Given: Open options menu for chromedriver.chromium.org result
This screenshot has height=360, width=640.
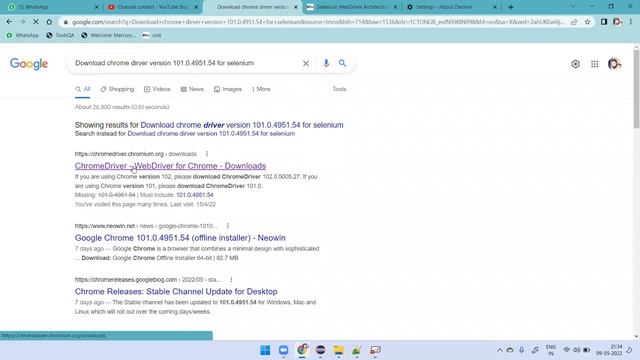Looking at the screenshot, I should [207, 154].
